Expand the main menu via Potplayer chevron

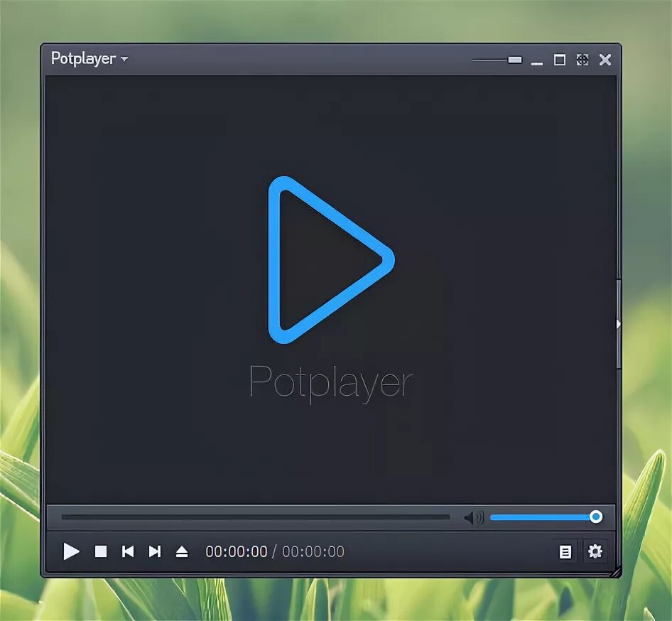click(x=124, y=60)
